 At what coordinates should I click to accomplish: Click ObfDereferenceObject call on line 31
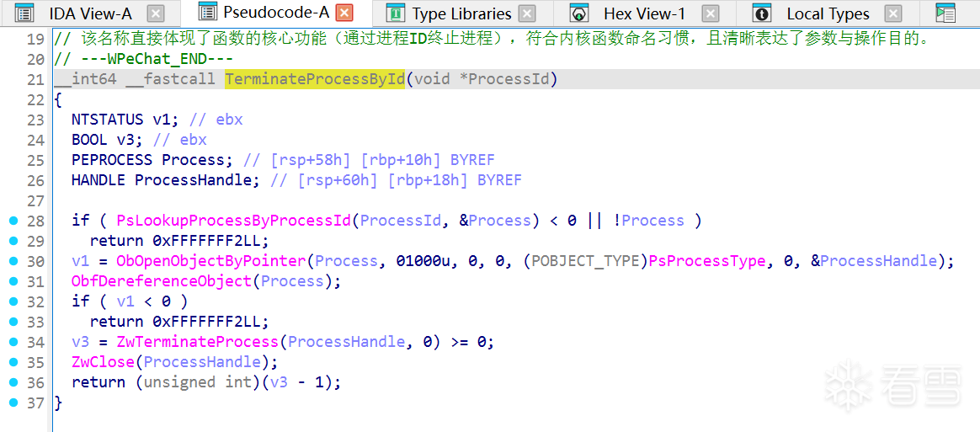coord(162,281)
